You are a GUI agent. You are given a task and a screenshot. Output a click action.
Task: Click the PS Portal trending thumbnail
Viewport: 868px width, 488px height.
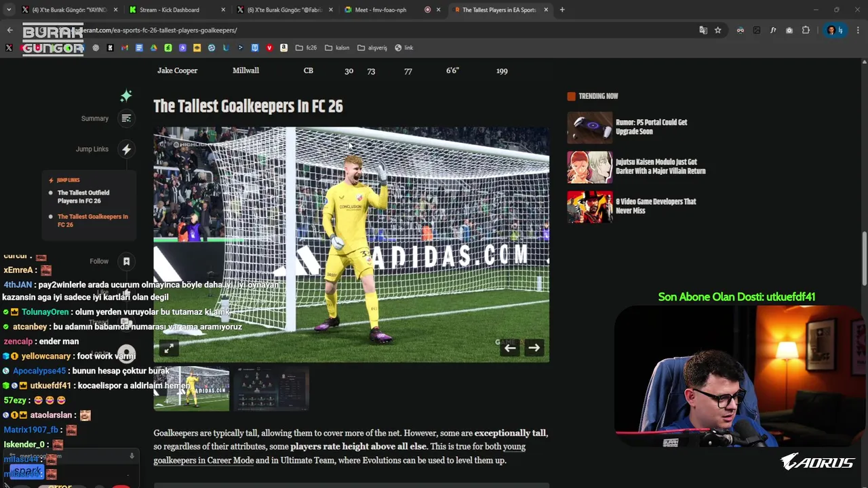(x=590, y=127)
